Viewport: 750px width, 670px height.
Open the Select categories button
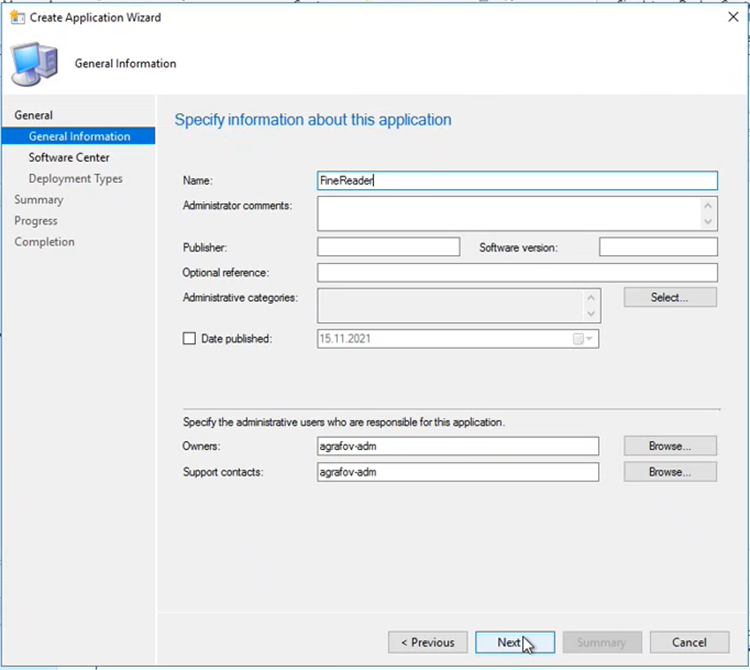pyautogui.click(x=670, y=297)
